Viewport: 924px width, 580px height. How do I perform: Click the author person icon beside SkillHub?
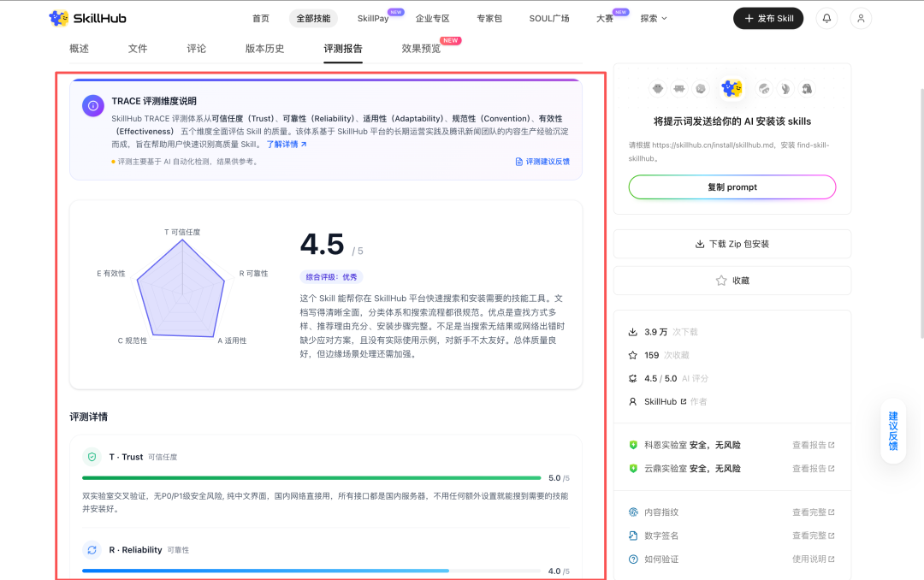click(633, 401)
